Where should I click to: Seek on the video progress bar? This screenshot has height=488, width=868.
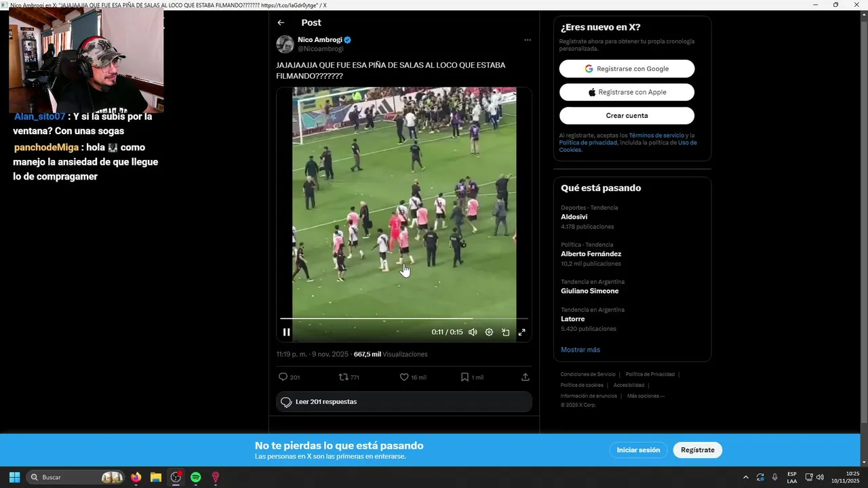(x=404, y=319)
